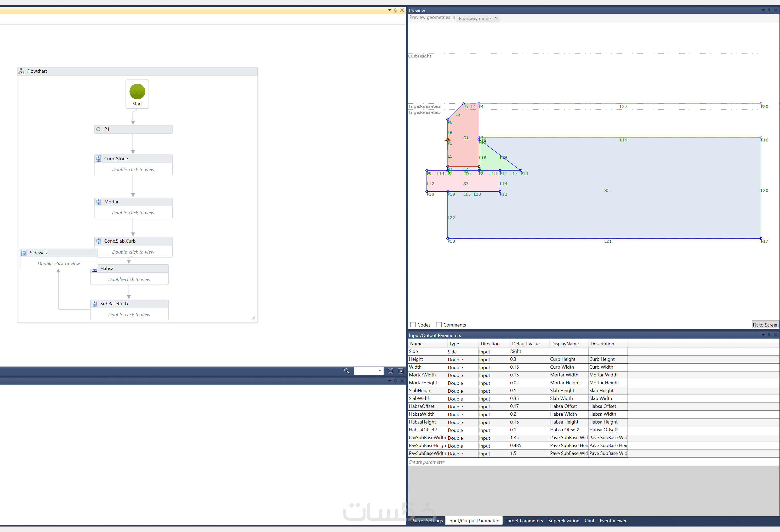Enable the Codes checkbox

(413, 325)
